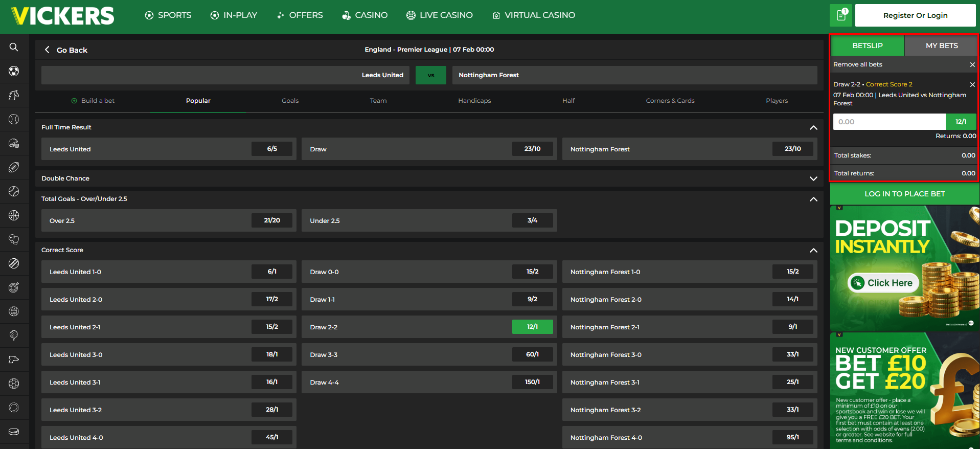This screenshot has height=449, width=980.
Task: Toggle Under 2.5 goals 3/4 odds
Action: pyautogui.click(x=532, y=220)
